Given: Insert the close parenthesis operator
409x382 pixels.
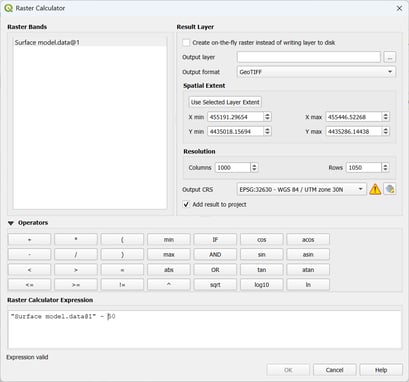Looking at the screenshot, I should (122, 254).
